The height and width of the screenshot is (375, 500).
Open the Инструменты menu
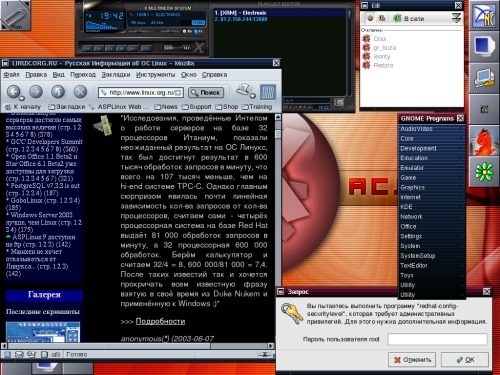(155, 75)
